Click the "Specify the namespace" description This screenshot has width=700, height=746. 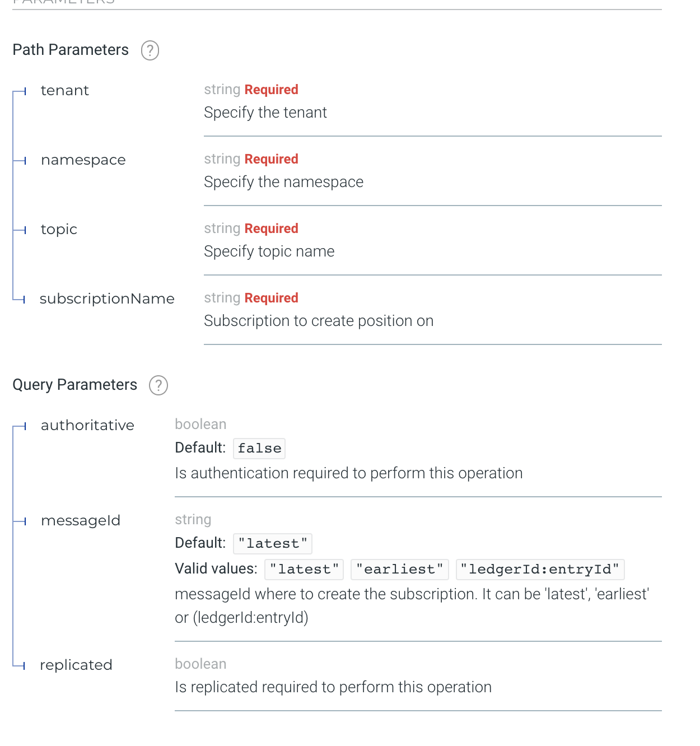click(x=283, y=182)
